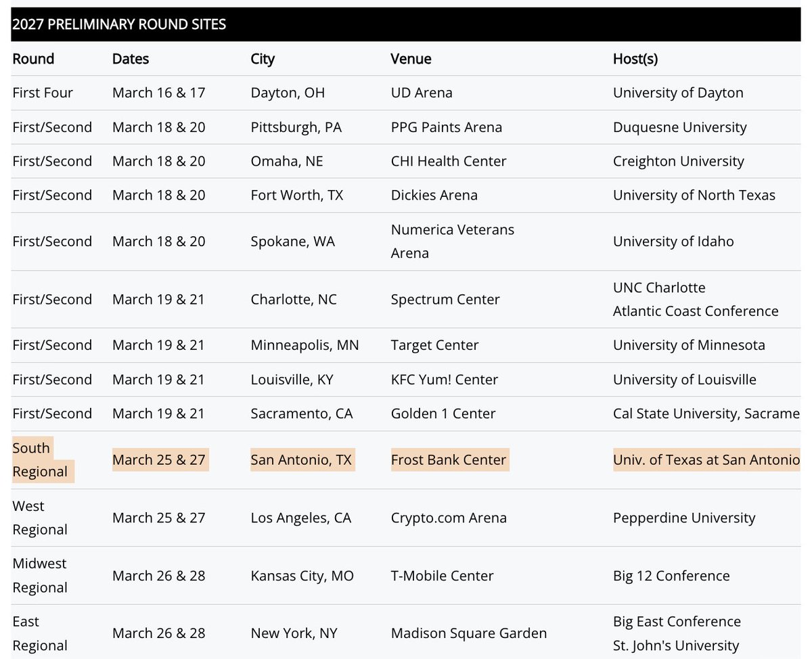
Task: Click the "Host(s)" column header
Action: 635,59
